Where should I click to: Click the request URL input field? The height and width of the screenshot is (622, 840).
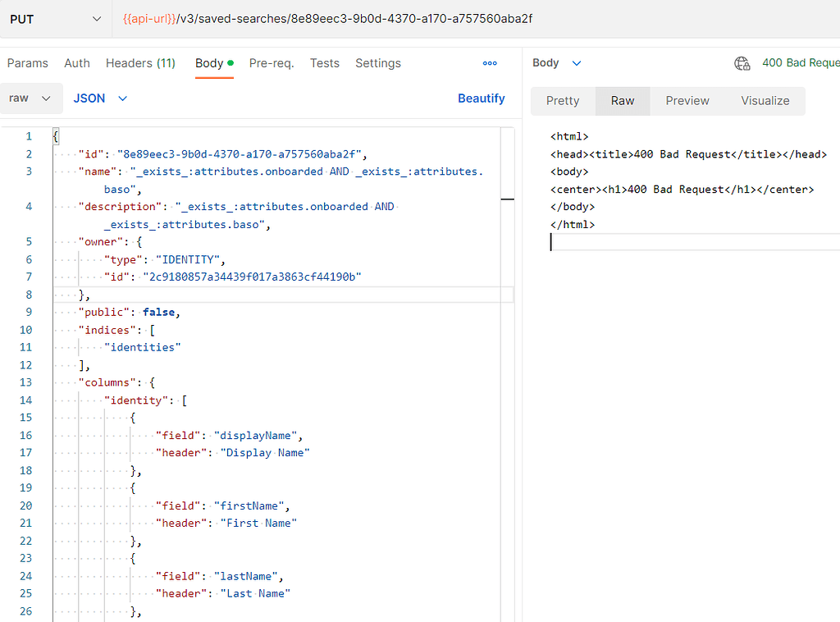[x=476, y=19]
